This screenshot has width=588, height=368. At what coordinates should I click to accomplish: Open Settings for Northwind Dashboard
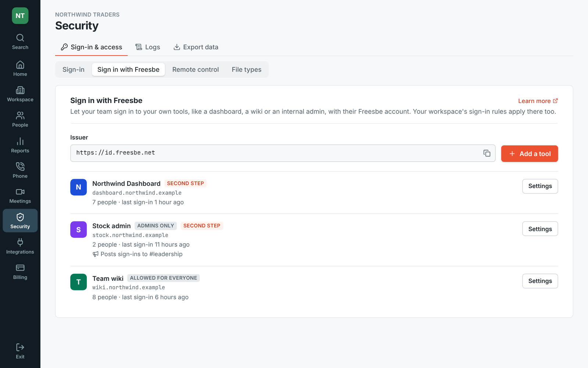(540, 186)
